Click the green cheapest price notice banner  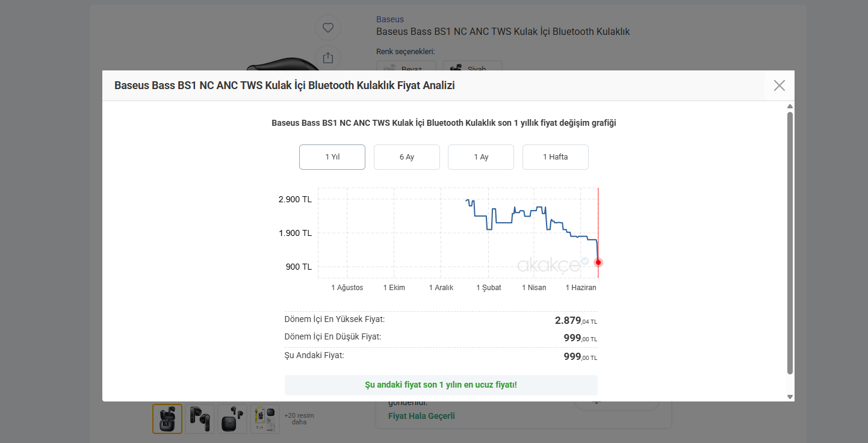[441, 385]
